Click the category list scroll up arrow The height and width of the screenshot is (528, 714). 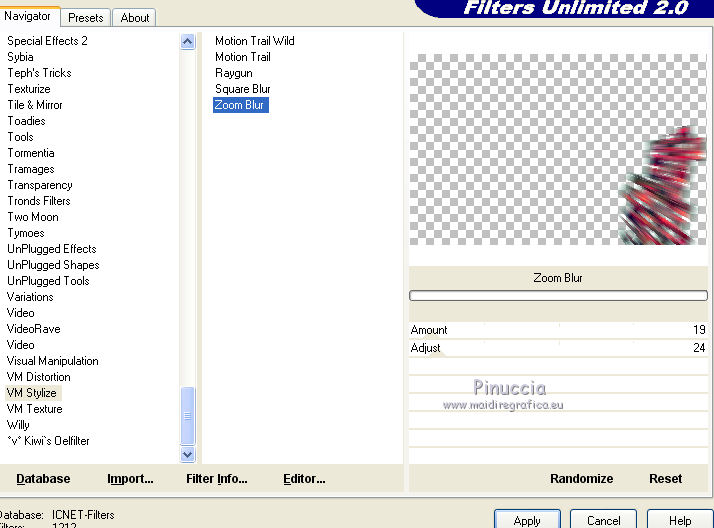(x=188, y=42)
